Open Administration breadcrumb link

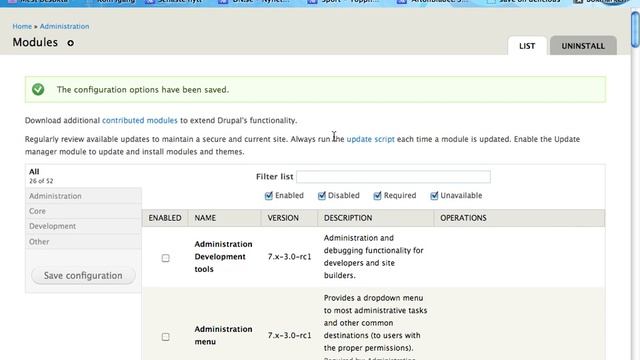click(x=64, y=26)
